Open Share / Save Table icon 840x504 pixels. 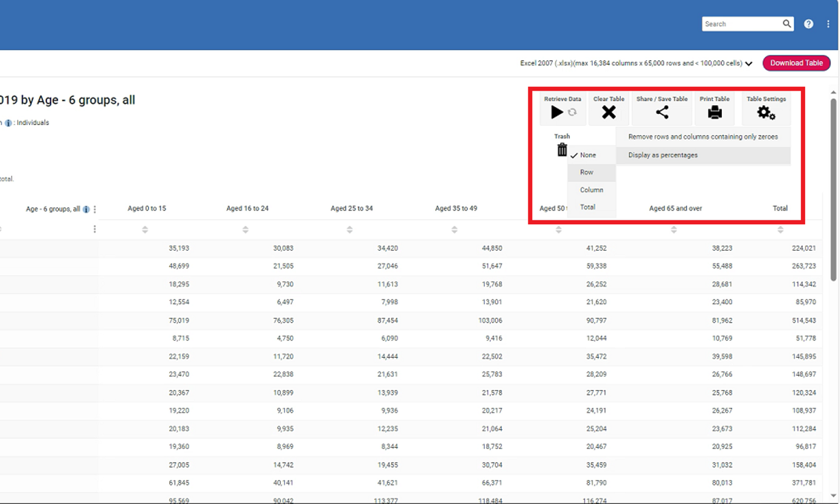[662, 112]
